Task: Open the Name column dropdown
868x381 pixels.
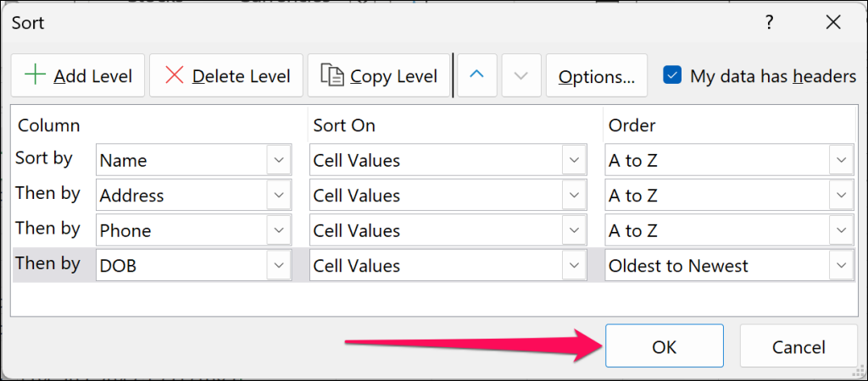Action: tap(278, 160)
